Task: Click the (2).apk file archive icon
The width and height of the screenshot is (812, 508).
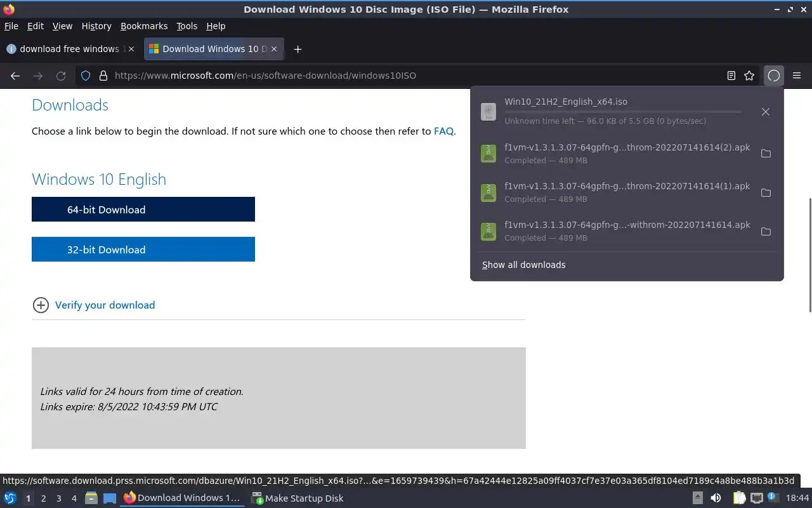Action: click(488, 154)
